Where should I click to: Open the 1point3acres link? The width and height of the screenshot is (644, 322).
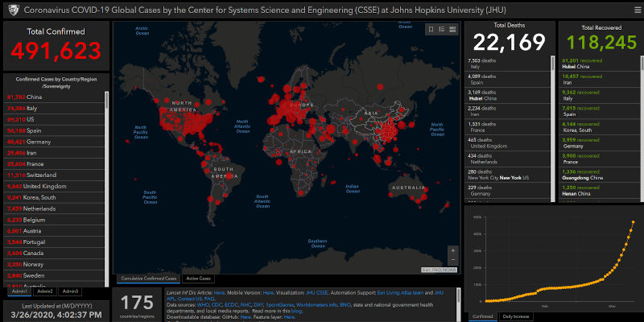pos(279,305)
